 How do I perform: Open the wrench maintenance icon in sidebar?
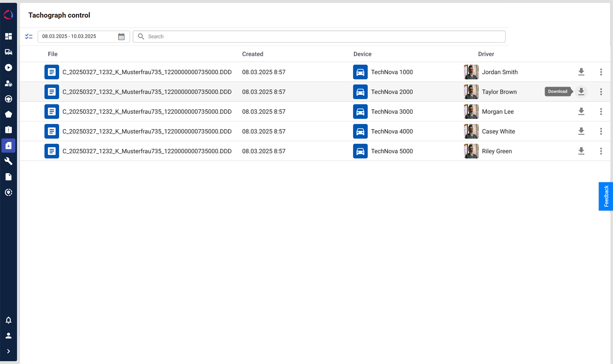[x=9, y=161]
